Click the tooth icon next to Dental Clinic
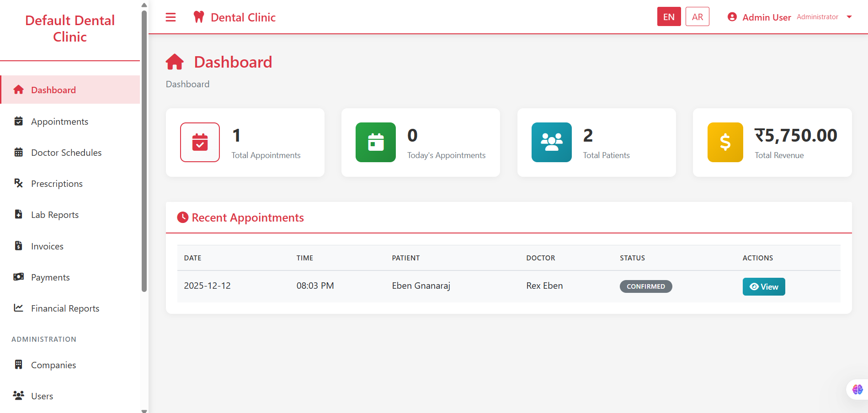868x413 pixels. pyautogui.click(x=198, y=16)
